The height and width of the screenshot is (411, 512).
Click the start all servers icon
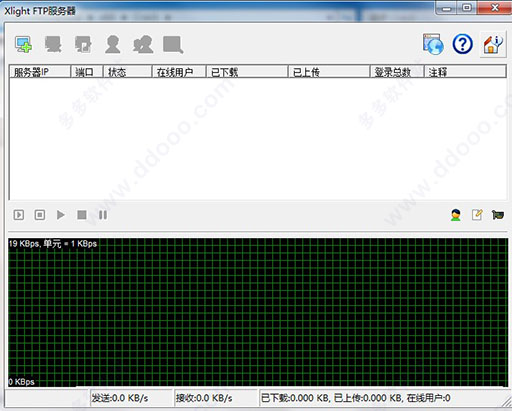tap(19, 215)
